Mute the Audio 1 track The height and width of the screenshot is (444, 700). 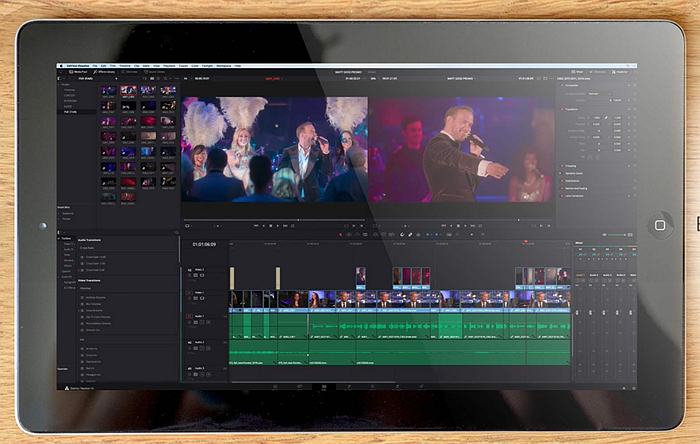click(x=208, y=322)
